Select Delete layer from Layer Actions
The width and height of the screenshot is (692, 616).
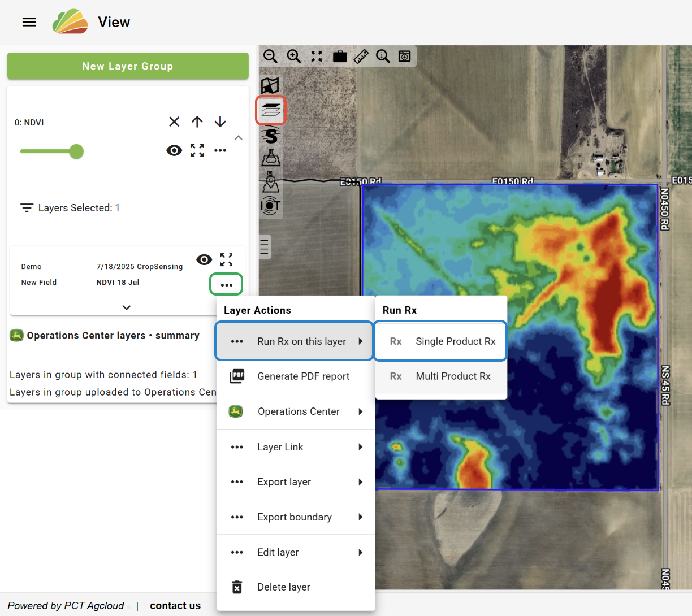click(283, 587)
